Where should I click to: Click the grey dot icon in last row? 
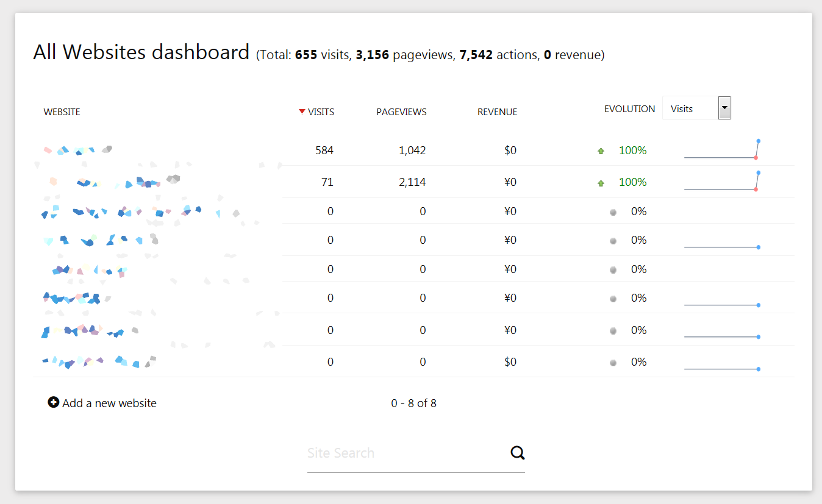(613, 363)
